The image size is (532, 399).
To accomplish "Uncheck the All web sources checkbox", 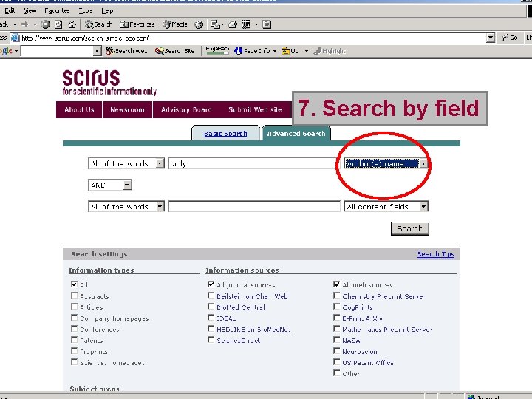I will coord(337,284).
